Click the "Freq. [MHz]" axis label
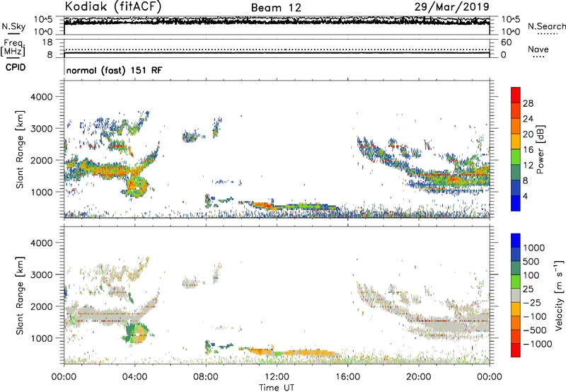This screenshot has height=392, width=566. (x=13, y=47)
